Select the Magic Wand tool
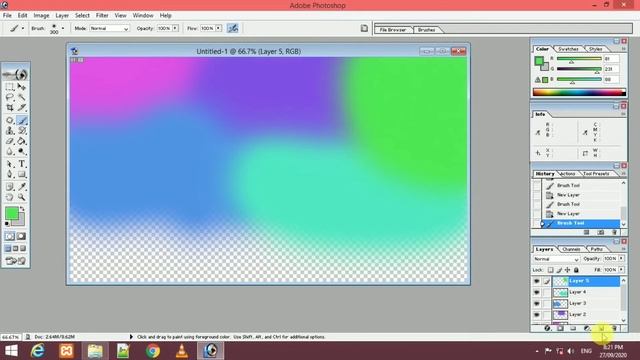Viewport: 640px width, 360px height. 22,97
